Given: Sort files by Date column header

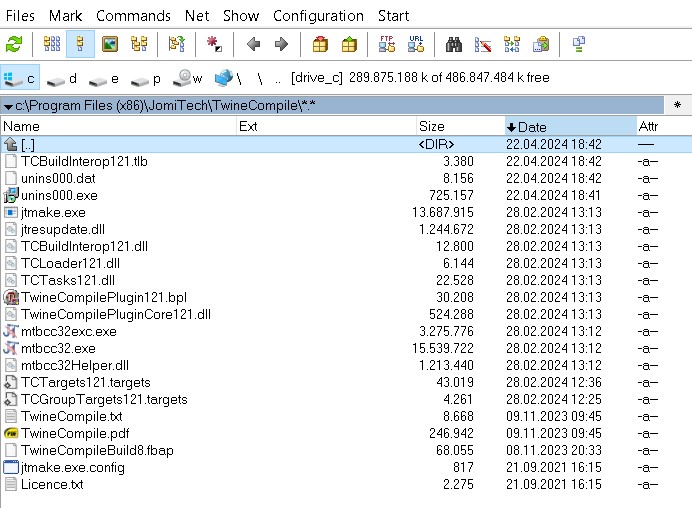Looking at the screenshot, I should (x=570, y=126).
